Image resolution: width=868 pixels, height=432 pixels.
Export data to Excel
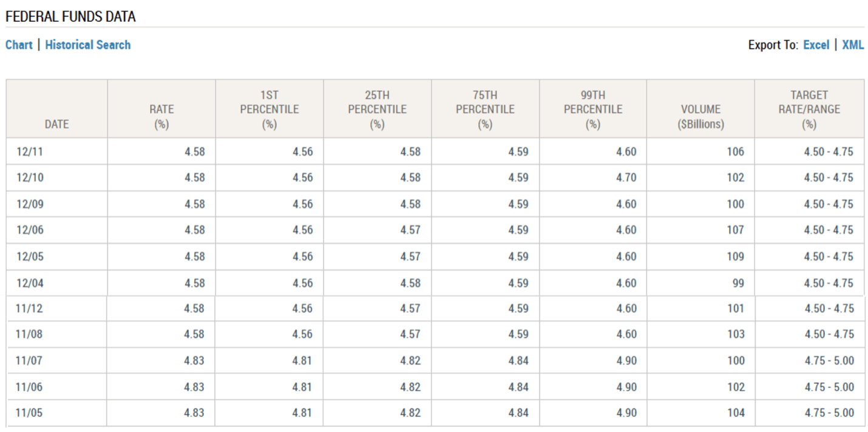point(816,45)
